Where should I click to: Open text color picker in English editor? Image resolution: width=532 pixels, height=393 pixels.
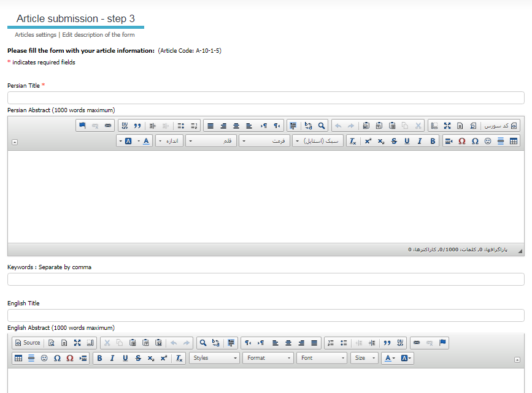pyautogui.click(x=388, y=358)
